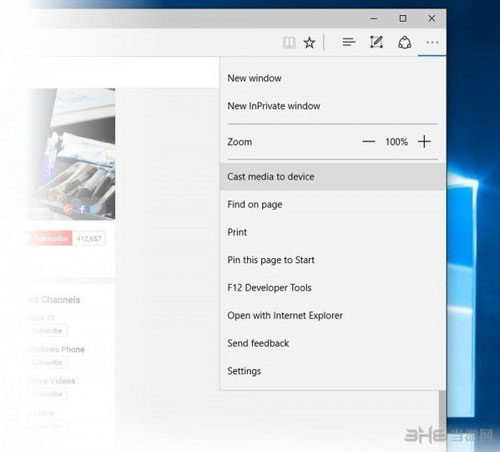Close the Edge browser window
500x452 pixels.
tap(432, 19)
